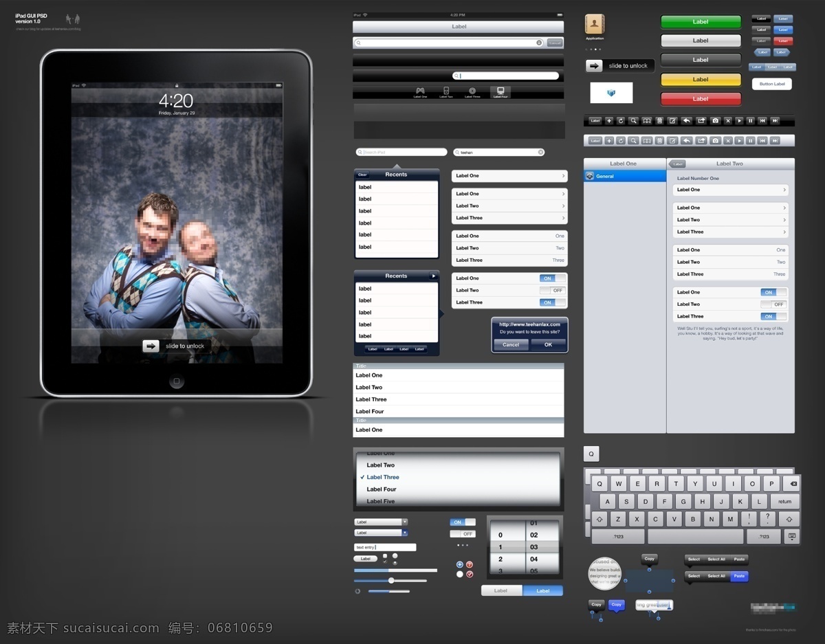This screenshot has width=825, height=644.
Task: Click the camera icon in the light toolbar
Action: [x=715, y=141]
